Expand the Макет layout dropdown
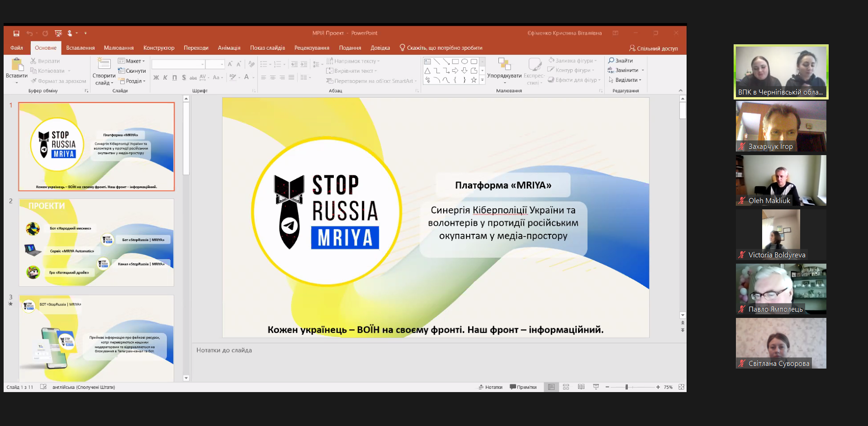This screenshot has height=426, width=868. [x=132, y=61]
